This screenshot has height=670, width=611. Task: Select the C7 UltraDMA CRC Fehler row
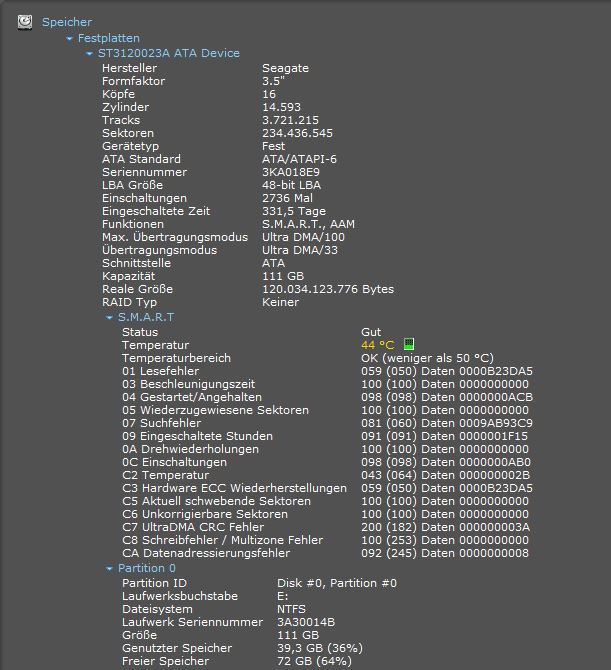click(x=193, y=527)
